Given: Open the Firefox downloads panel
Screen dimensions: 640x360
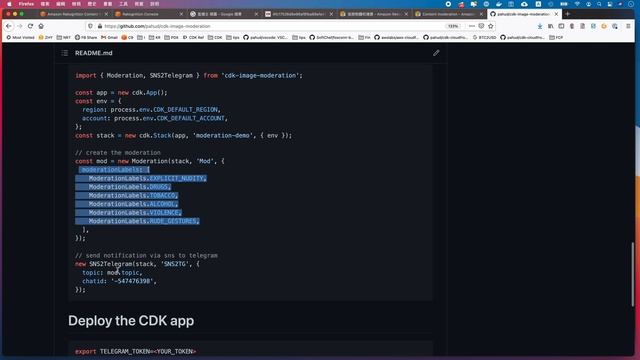Looking at the screenshot, I should coord(540,26).
